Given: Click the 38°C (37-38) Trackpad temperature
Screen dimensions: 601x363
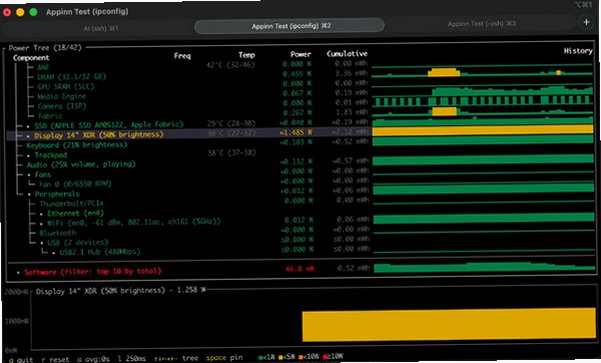Looking at the screenshot, I should [232, 153].
